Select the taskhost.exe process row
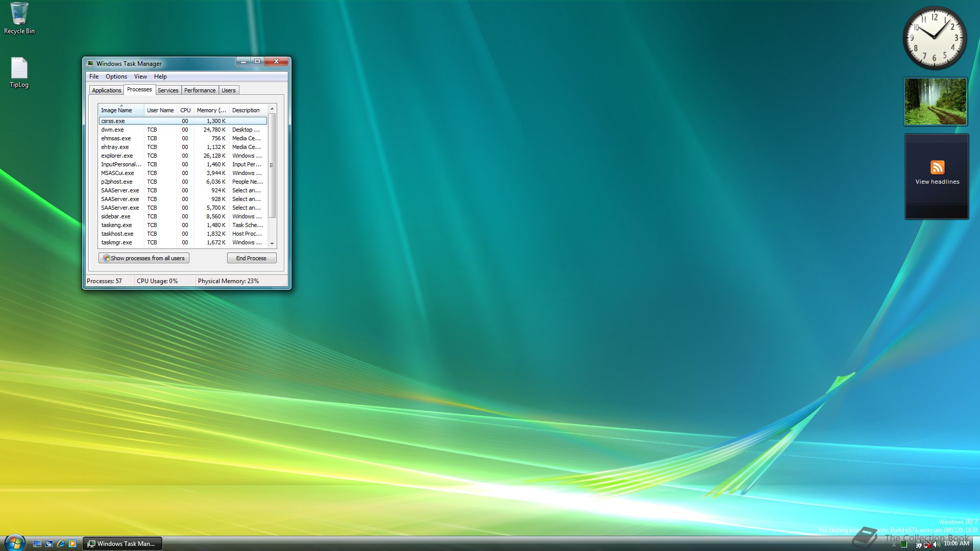The image size is (980, 551). coord(183,234)
